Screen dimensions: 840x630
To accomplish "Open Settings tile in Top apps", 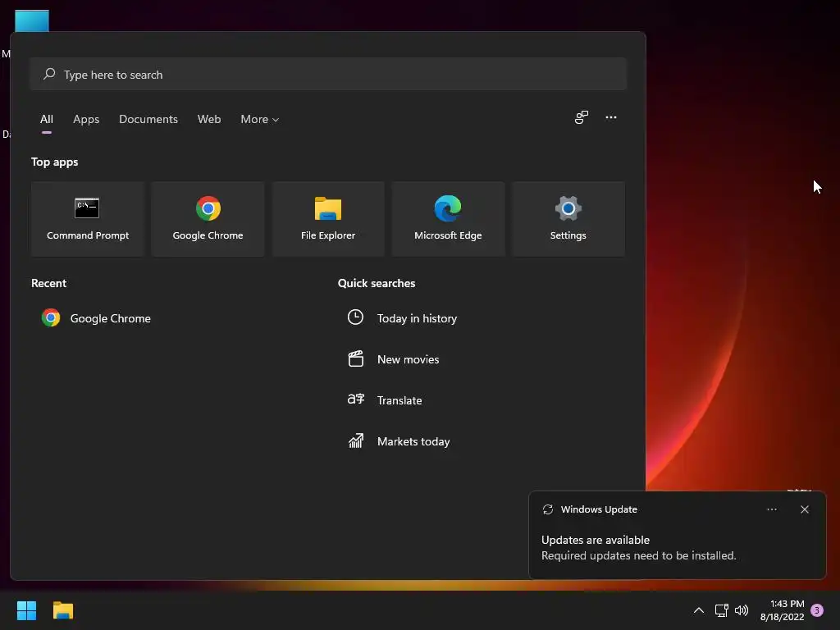I will [x=568, y=218].
